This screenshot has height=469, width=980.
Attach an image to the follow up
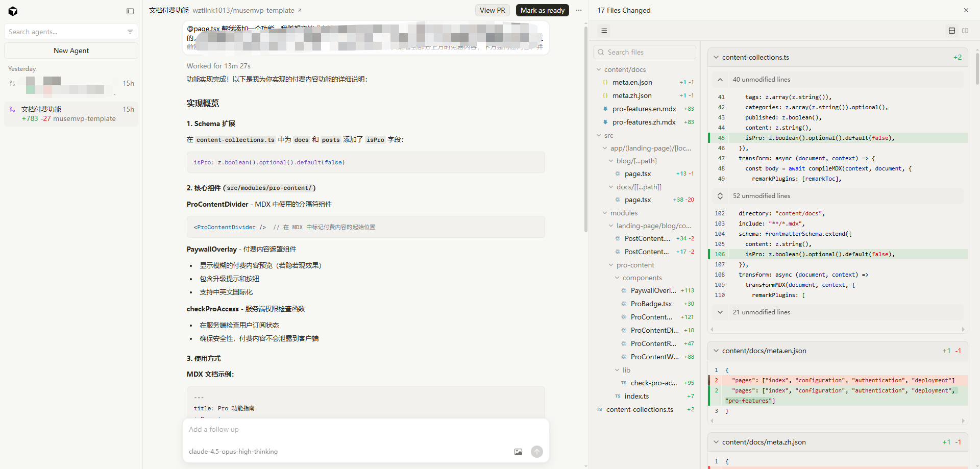[x=518, y=452]
